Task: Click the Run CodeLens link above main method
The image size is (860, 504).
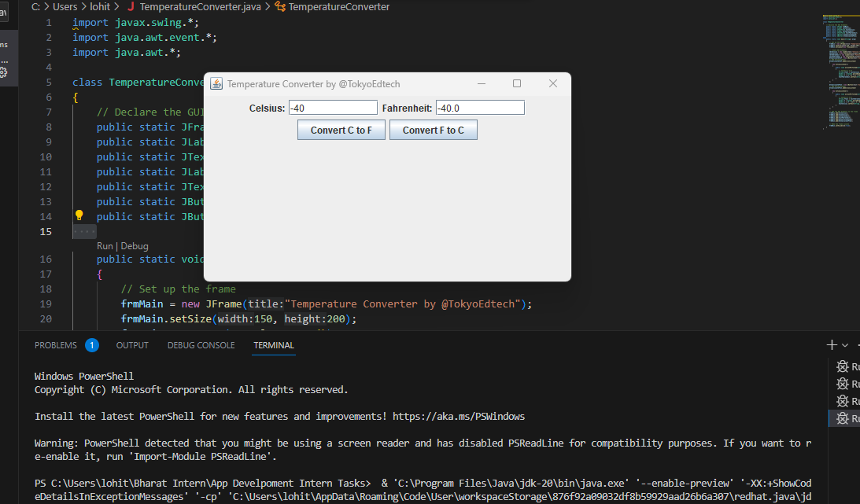Action: click(103, 245)
